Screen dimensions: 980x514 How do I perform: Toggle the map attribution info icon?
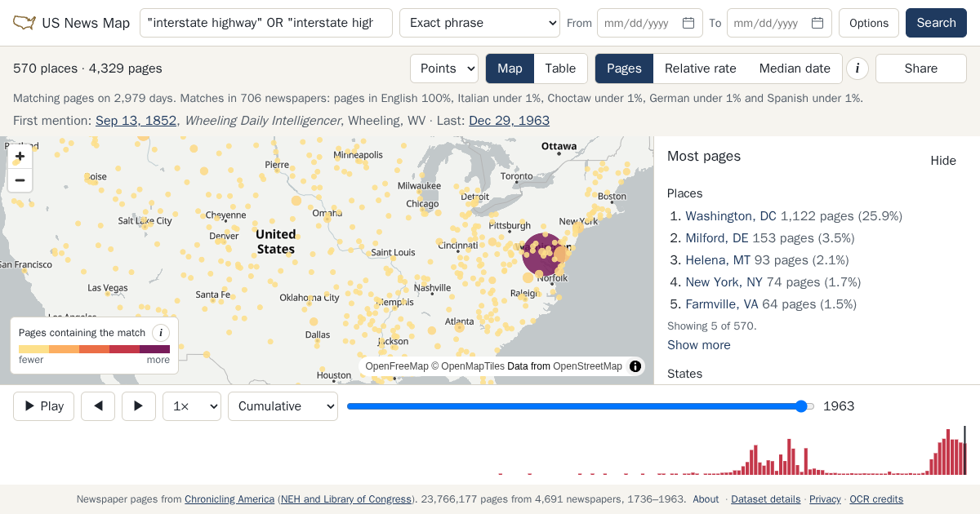click(x=635, y=366)
